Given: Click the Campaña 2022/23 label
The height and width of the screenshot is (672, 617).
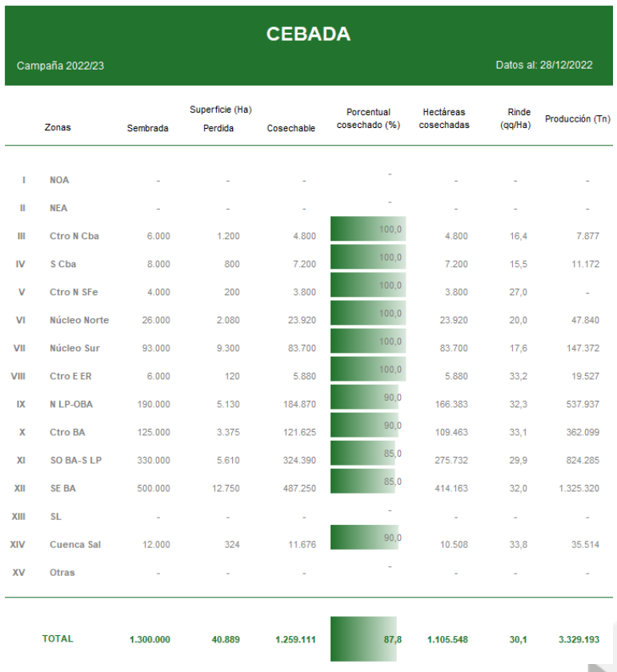Looking at the screenshot, I should pyautogui.click(x=60, y=65).
